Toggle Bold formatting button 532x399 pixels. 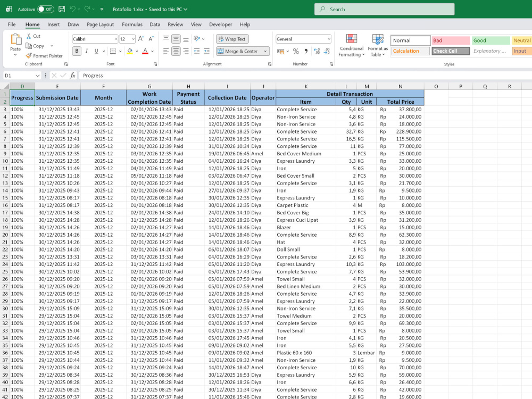77,51
